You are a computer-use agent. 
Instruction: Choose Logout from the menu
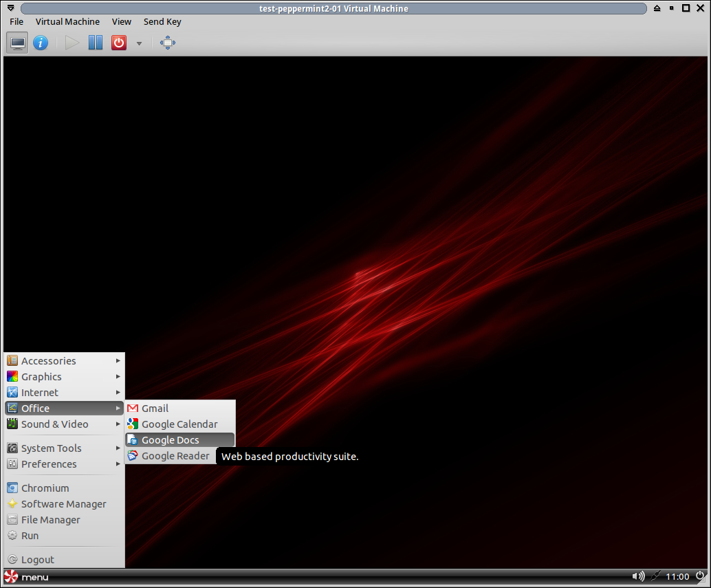point(64,560)
